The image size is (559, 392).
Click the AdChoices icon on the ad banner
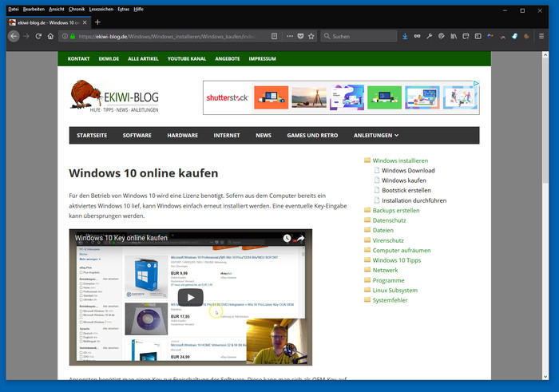(x=476, y=83)
